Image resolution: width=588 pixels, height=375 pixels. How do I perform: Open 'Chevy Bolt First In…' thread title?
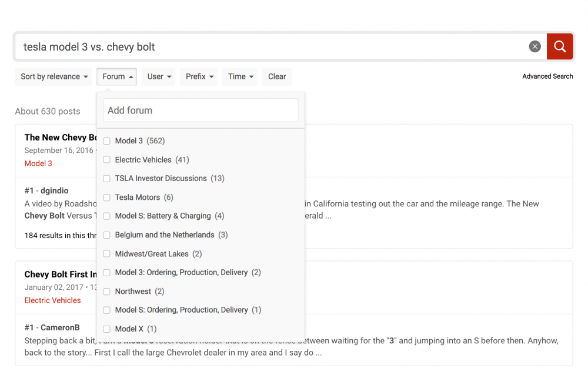(61, 274)
